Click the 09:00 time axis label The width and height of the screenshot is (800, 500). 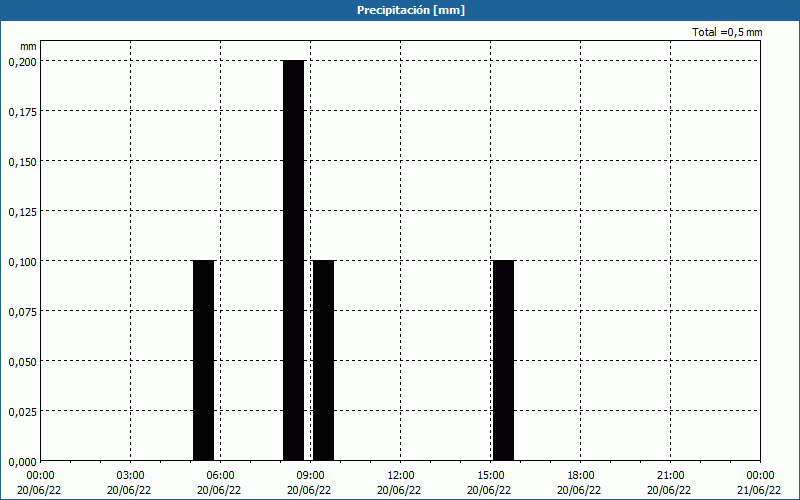[310, 476]
